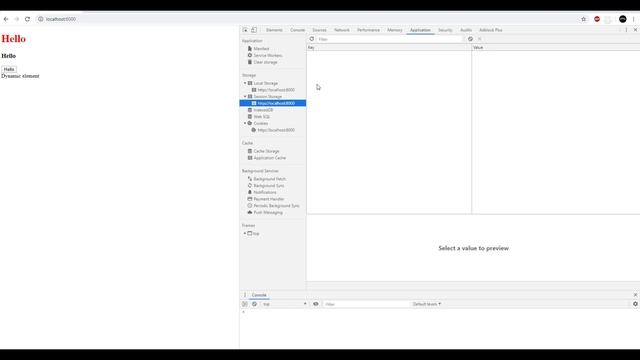Screen dimensions: 640x360
Task: Toggle the device toolbar icon
Action: (x=254, y=30)
